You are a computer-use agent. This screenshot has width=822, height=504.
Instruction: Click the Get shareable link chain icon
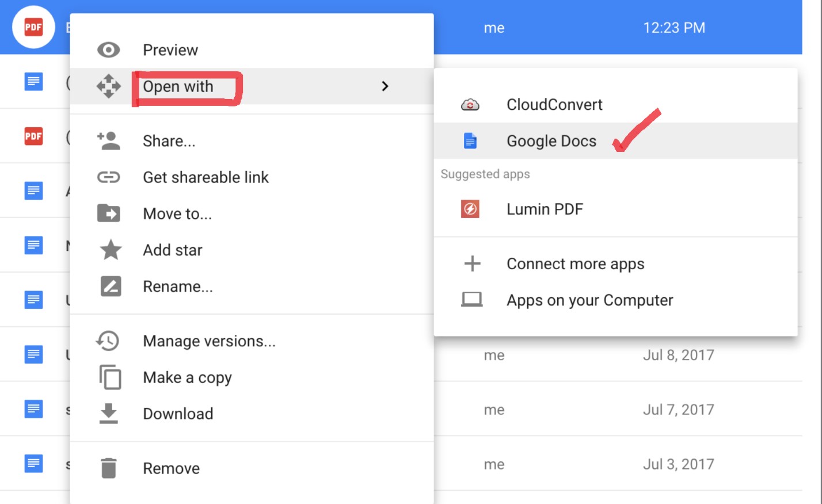click(x=109, y=177)
